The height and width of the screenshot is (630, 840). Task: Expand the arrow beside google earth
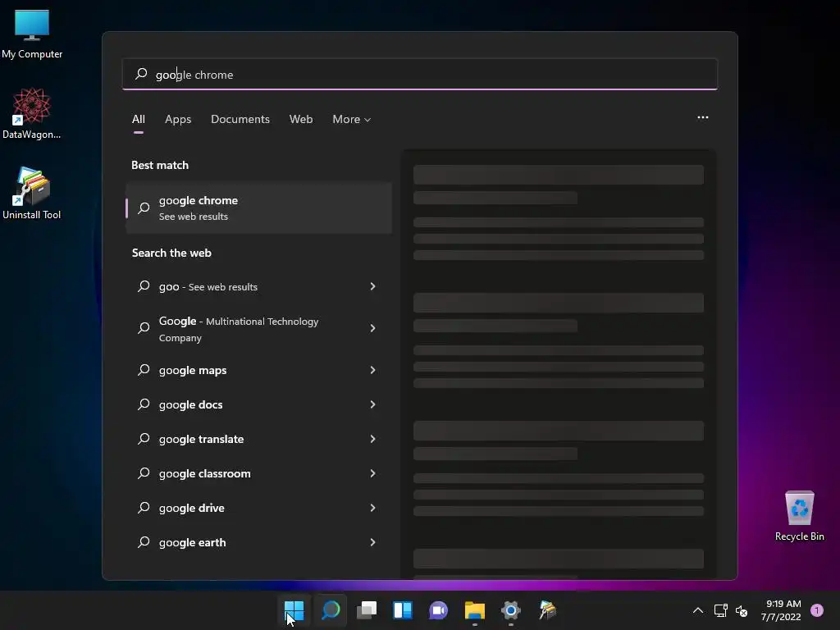[373, 542]
